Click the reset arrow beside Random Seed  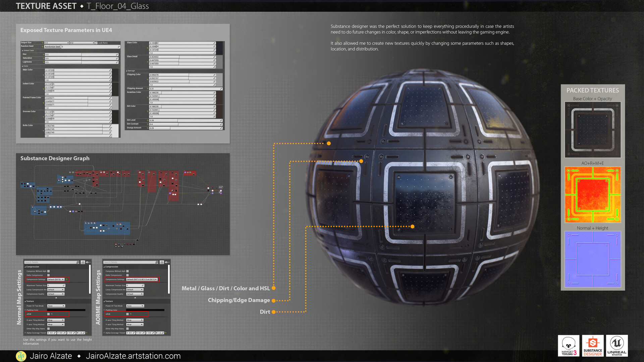(x=43, y=47)
